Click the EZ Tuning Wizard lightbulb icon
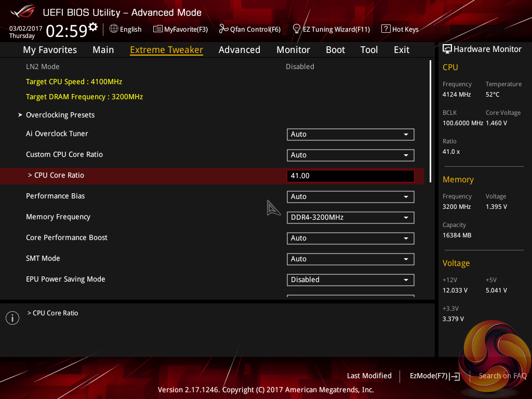Viewport: 532px width, 399px height. pyautogui.click(x=297, y=29)
